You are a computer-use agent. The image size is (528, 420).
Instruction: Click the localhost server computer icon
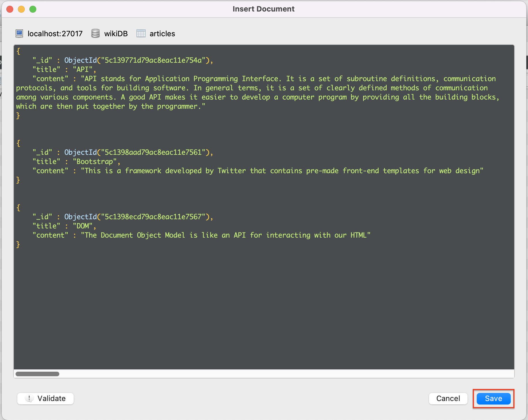19,34
